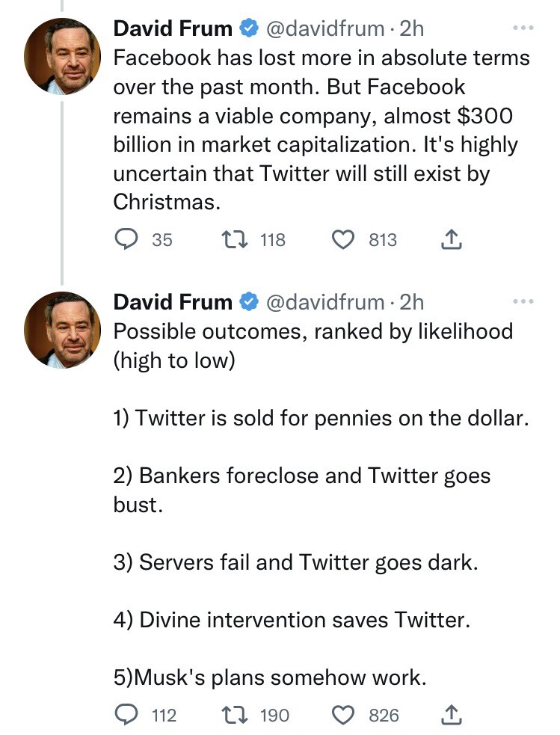This screenshot has height=735, width=560.
Task: Share the possible outcomes ranked tweet
Action: pos(451,716)
